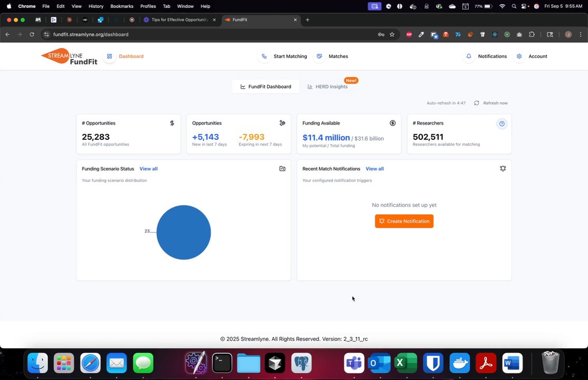Click the Start Matching link icon
This screenshot has height=380, width=588.
tap(264, 56)
